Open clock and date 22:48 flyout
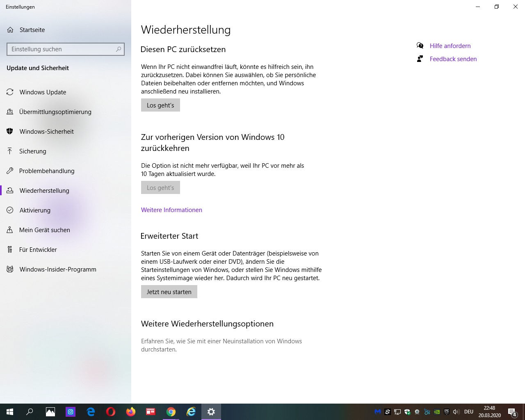The width and height of the screenshot is (525, 420). coord(489,412)
